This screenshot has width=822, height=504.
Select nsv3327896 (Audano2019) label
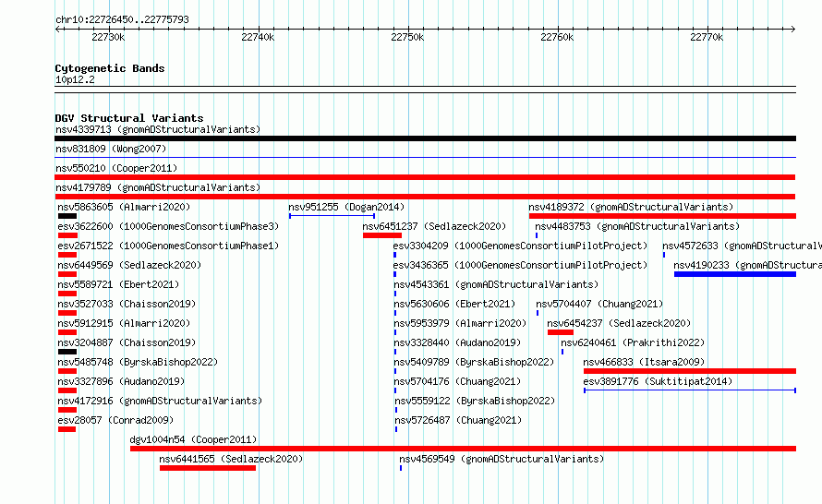pyautogui.click(x=121, y=381)
